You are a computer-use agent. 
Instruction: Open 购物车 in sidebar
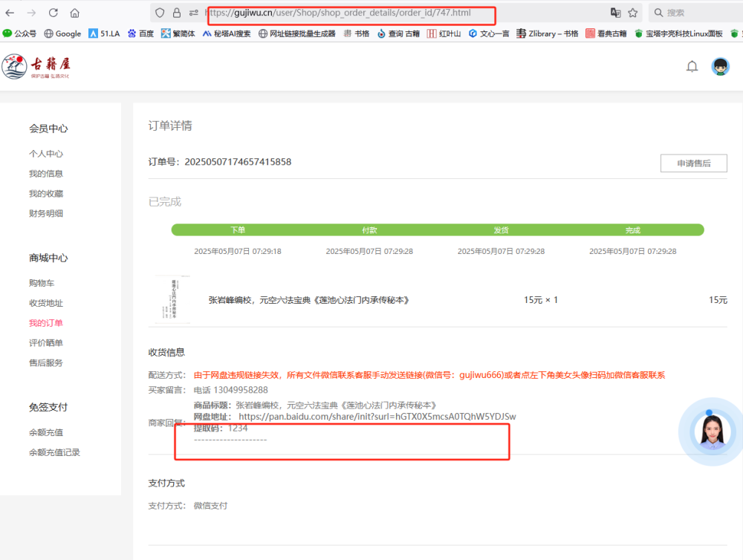42,283
